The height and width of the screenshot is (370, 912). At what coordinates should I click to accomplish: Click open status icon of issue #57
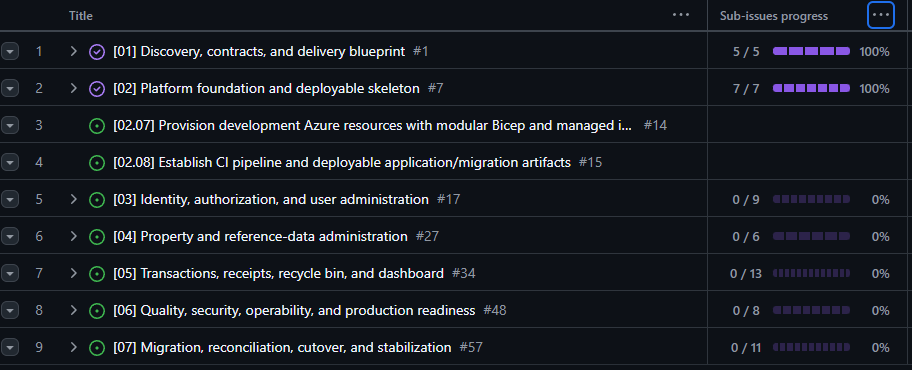[97, 348]
